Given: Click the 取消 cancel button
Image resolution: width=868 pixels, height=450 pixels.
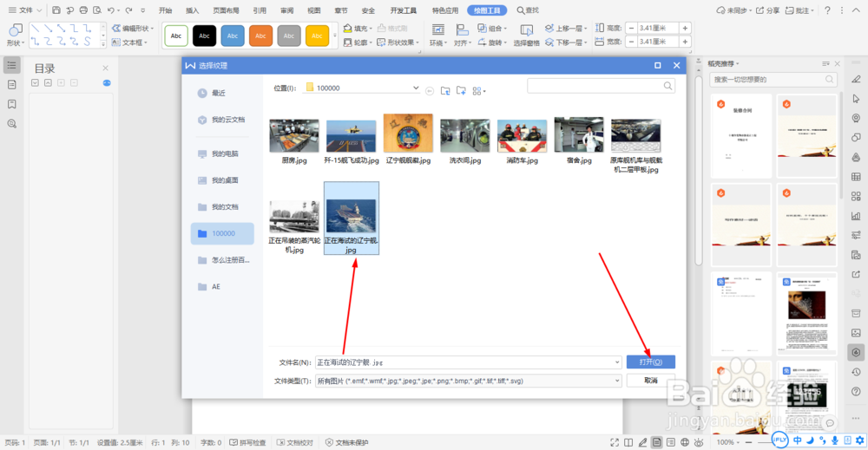Looking at the screenshot, I should (x=650, y=381).
